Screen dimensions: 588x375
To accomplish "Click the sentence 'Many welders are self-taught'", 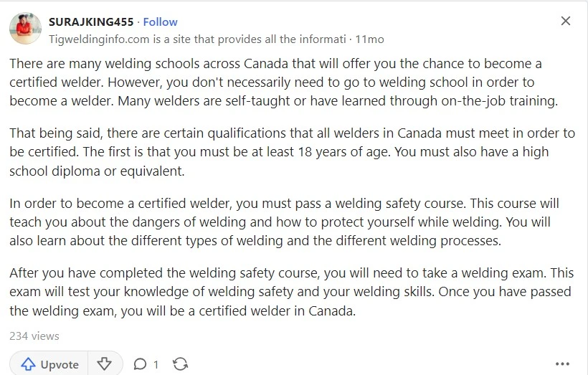I will click(338, 101).
